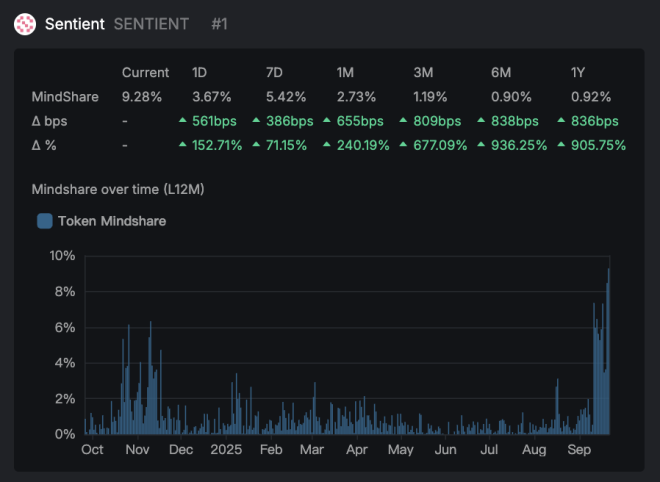Click the 1.19% mindshare value
Image resolution: width=660 pixels, height=482 pixels.
click(430, 97)
